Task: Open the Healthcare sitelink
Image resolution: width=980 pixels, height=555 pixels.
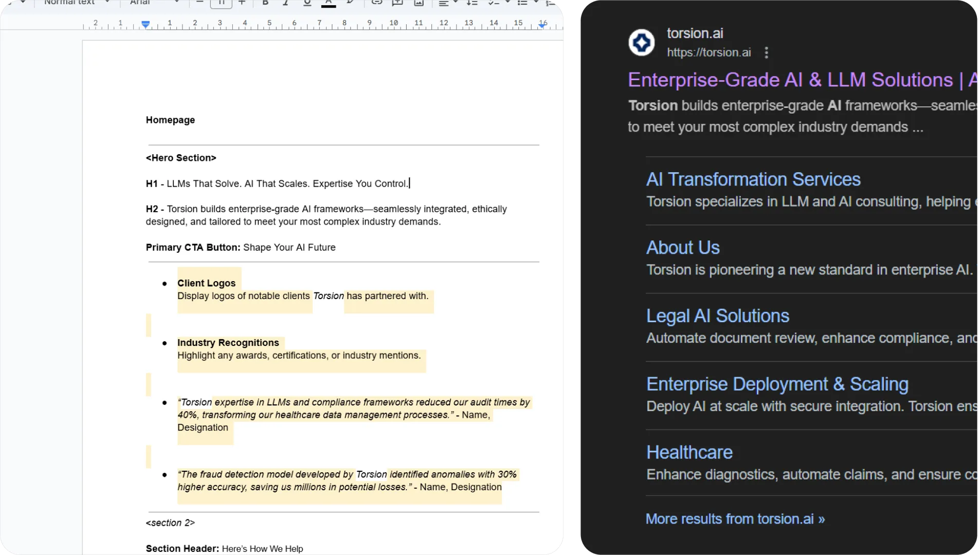Action: [x=689, y=452]
